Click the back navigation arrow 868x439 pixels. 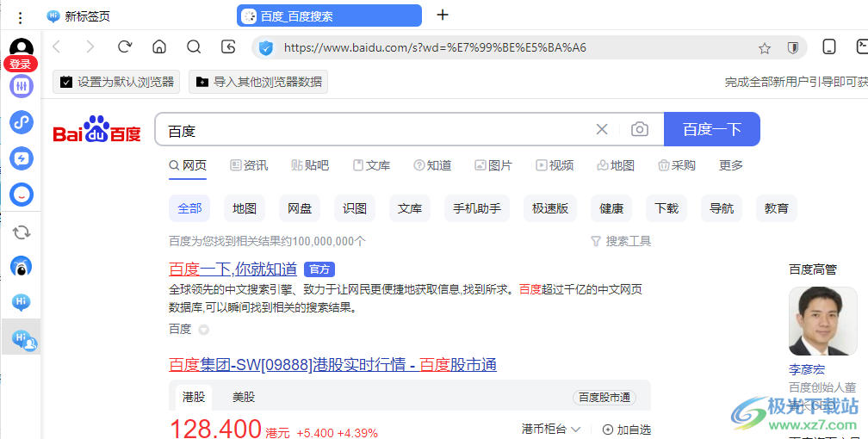tap(57, 47)
